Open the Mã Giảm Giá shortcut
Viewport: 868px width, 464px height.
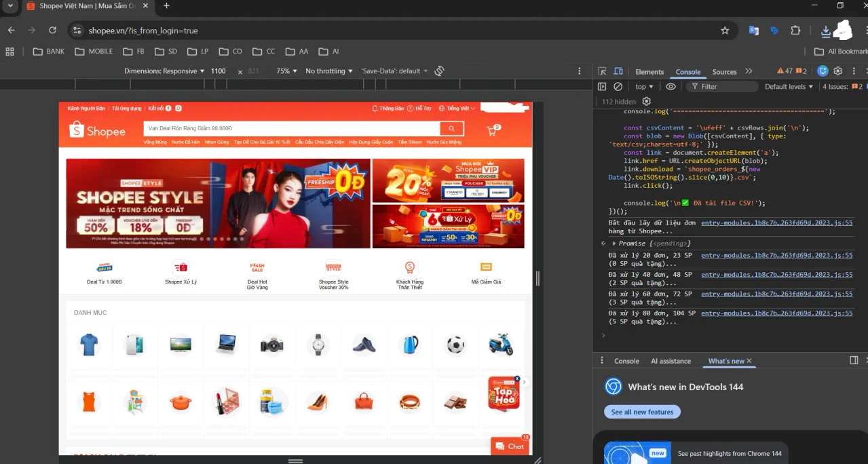coord(486,272)
